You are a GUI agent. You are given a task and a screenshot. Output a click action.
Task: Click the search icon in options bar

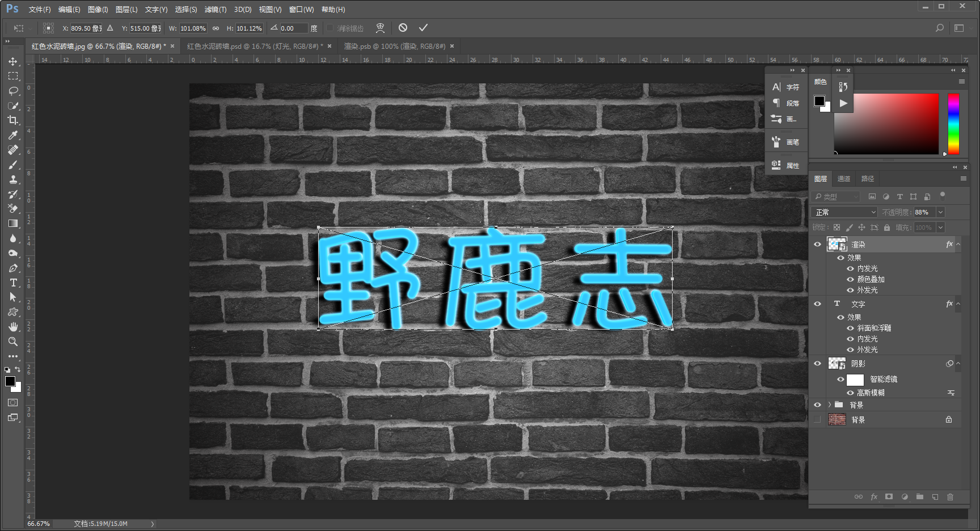[x=940, y=28]
